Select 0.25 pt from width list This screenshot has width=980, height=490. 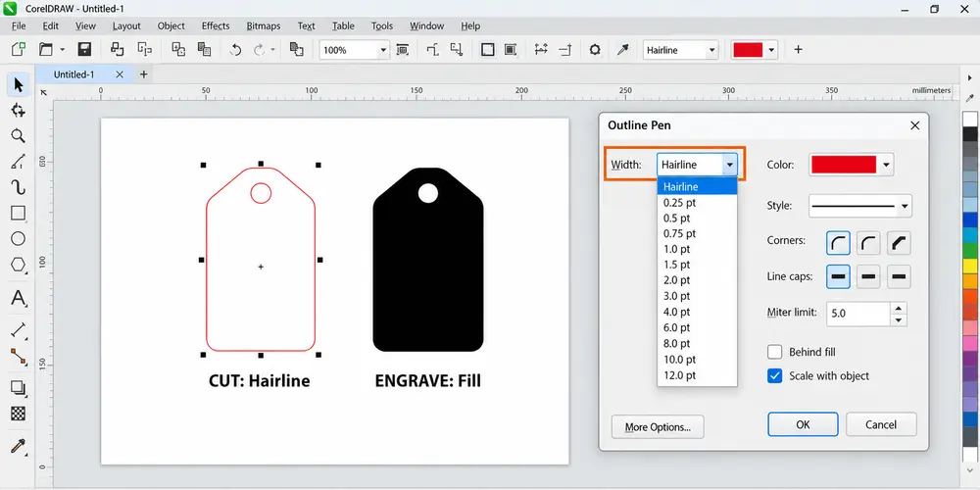pyautogui.click(x=698, y=203)
